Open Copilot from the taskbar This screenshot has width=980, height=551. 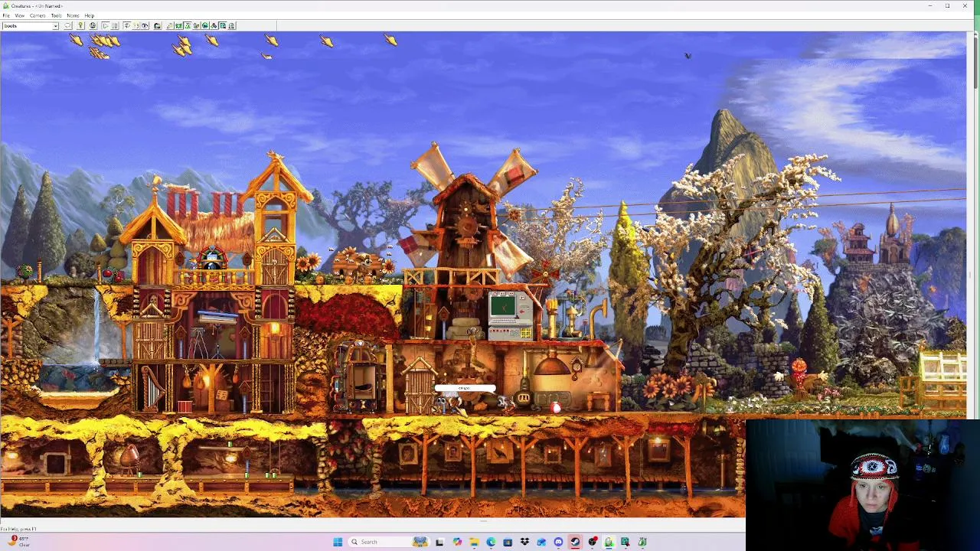click(x=457, y=542)
